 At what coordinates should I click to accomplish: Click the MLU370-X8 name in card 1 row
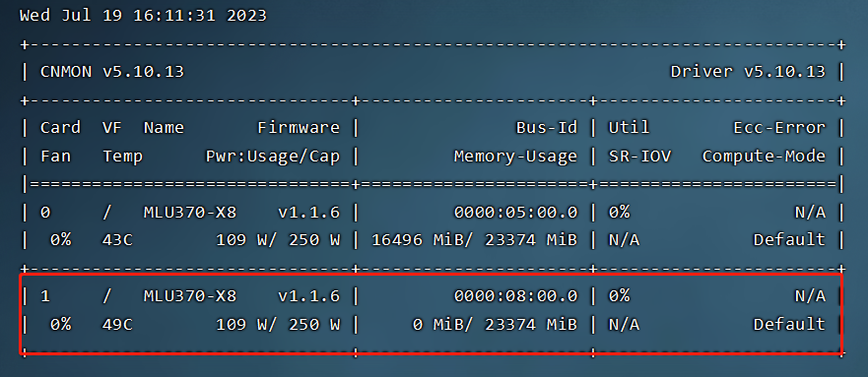pyautogui.click(x=190, y=296)
